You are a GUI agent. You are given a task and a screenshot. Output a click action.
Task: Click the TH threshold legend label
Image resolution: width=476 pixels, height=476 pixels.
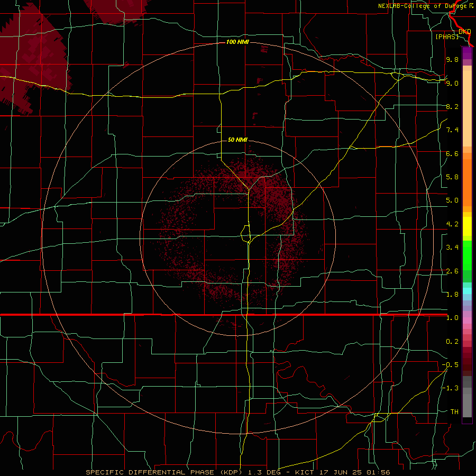[454, 412]
